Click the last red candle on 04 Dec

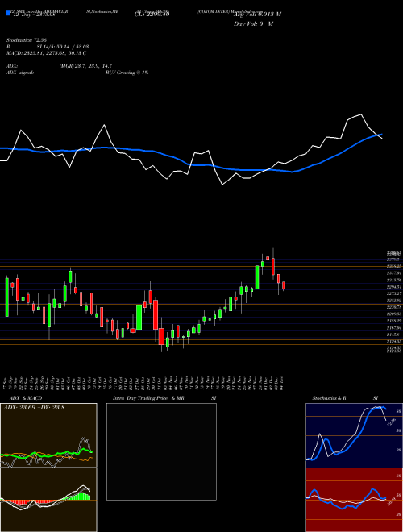click(x=284, y=285)
